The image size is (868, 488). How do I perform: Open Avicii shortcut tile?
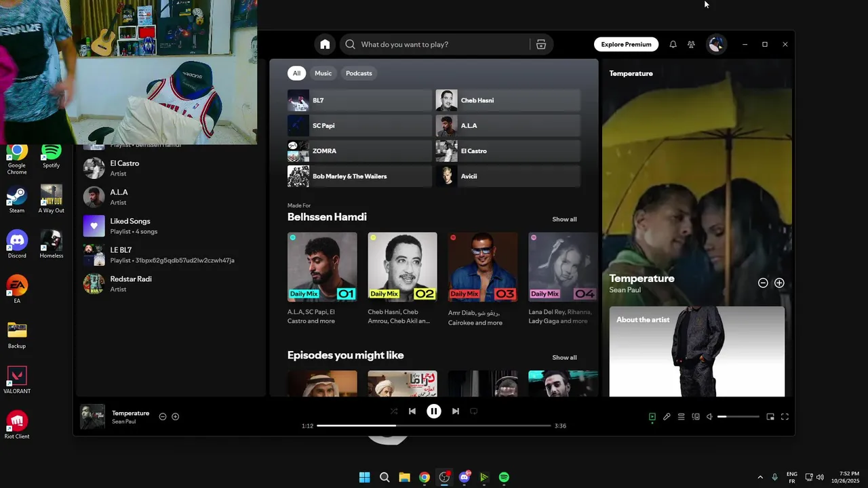pos(508,176)
